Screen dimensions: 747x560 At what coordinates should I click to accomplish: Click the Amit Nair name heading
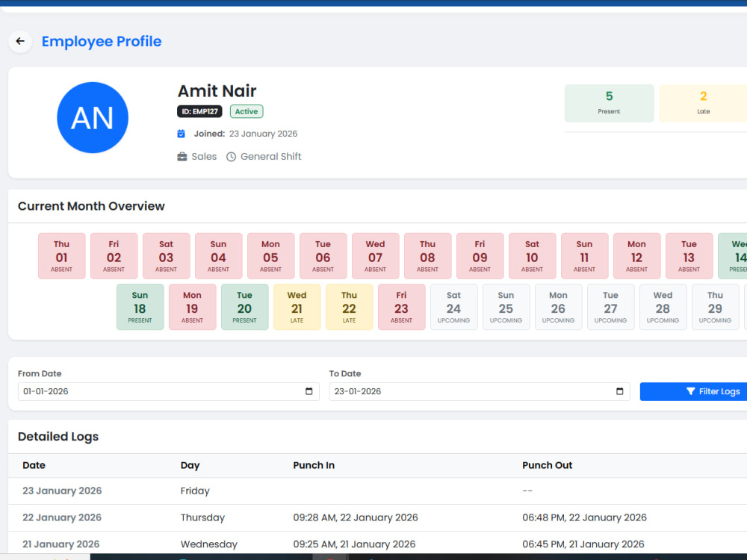coord(217,91)
